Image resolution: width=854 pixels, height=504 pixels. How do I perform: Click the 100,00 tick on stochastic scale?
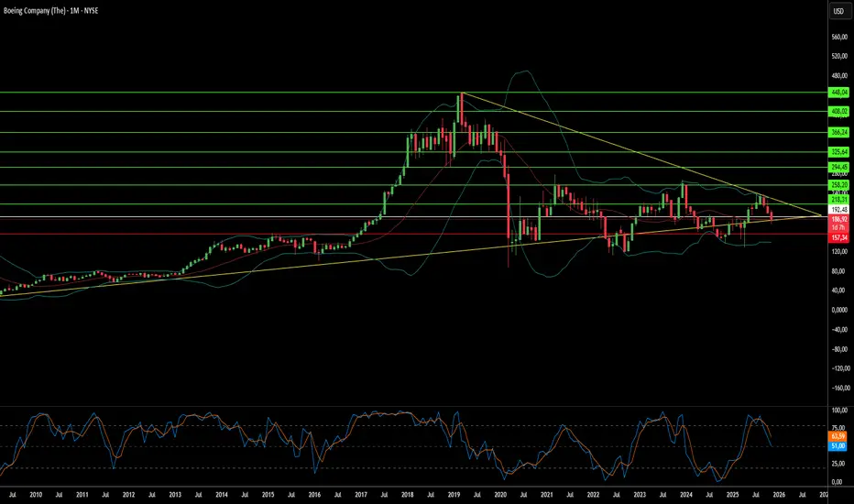pyautogui.click(x=839, y=411)
